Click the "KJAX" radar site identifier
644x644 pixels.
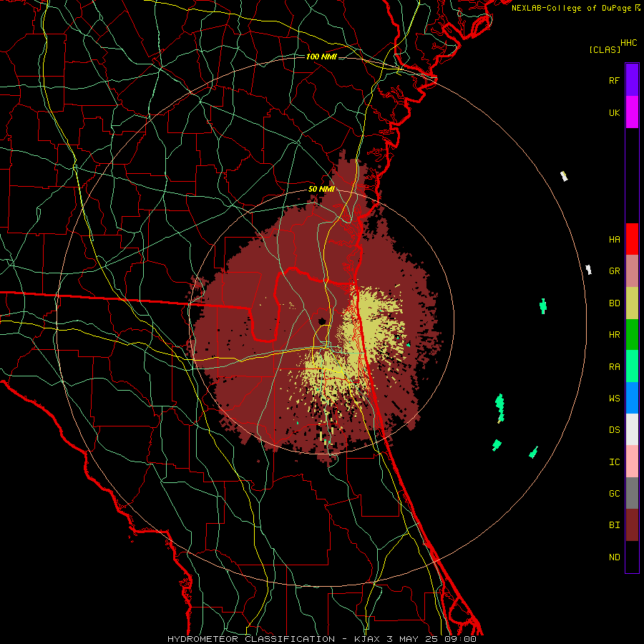tap(366, 639)
